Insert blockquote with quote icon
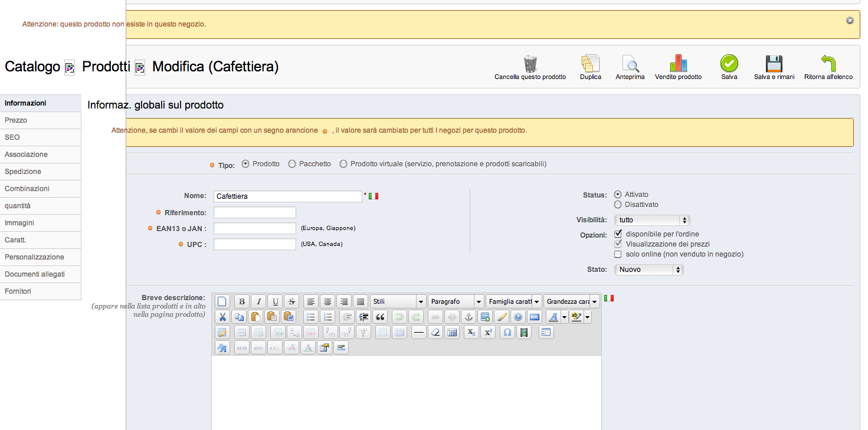This screenshot has height=430, width=868. tap(380, 317)
